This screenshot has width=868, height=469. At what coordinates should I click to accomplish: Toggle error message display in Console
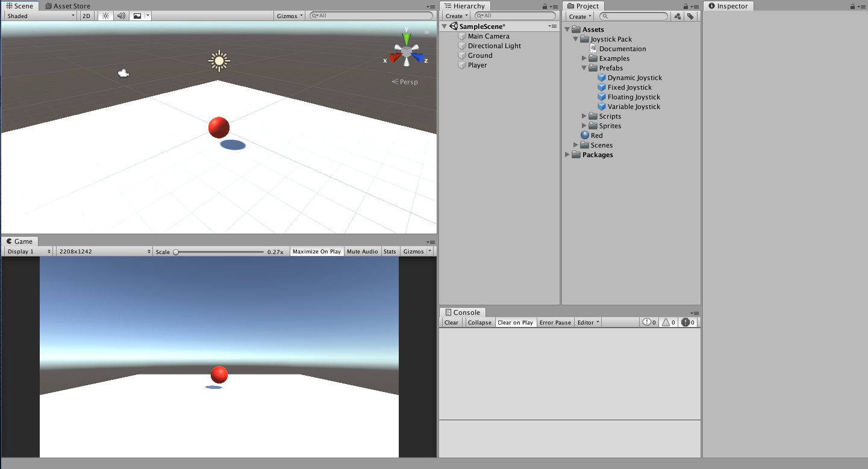(688, 321)
